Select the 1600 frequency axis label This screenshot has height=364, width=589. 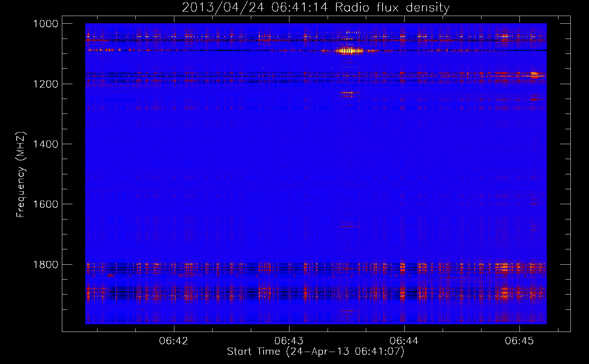coord(46,204)
